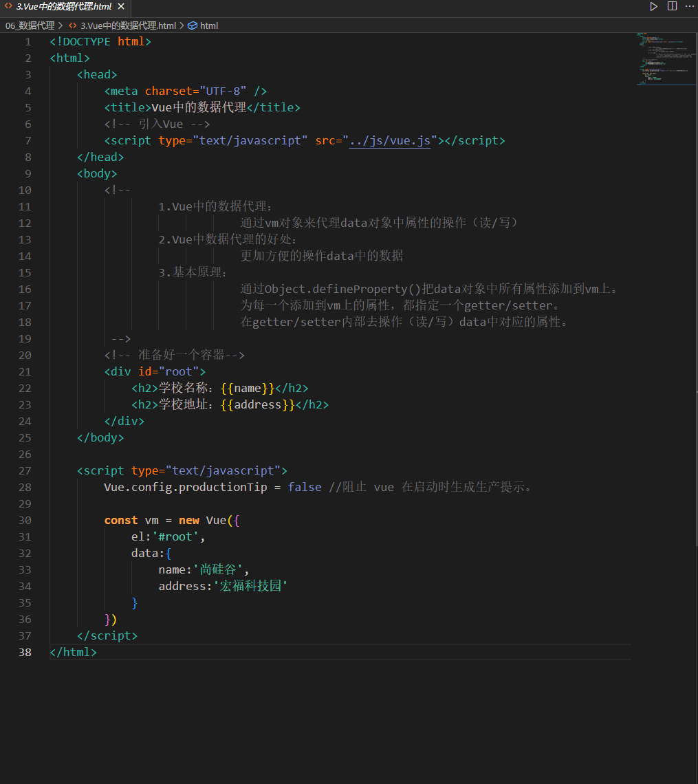
Task: Click the el:'#root' property
Action: pos(168,536)
